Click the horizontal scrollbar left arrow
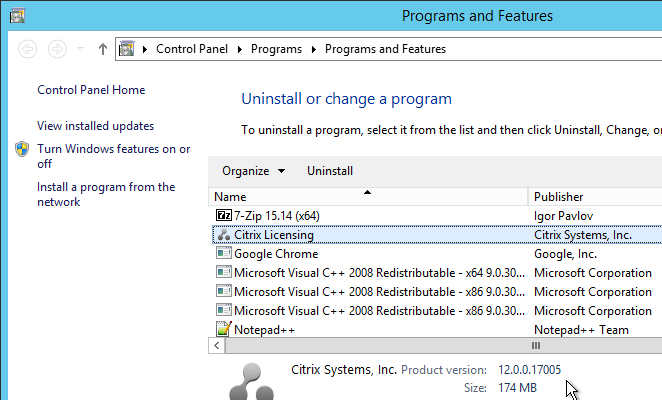This screenshot has height=400, width=662. tap(217, 346)
